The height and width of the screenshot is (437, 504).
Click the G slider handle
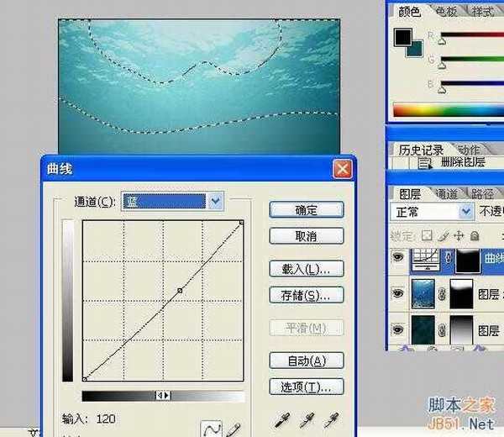(442, 66)
